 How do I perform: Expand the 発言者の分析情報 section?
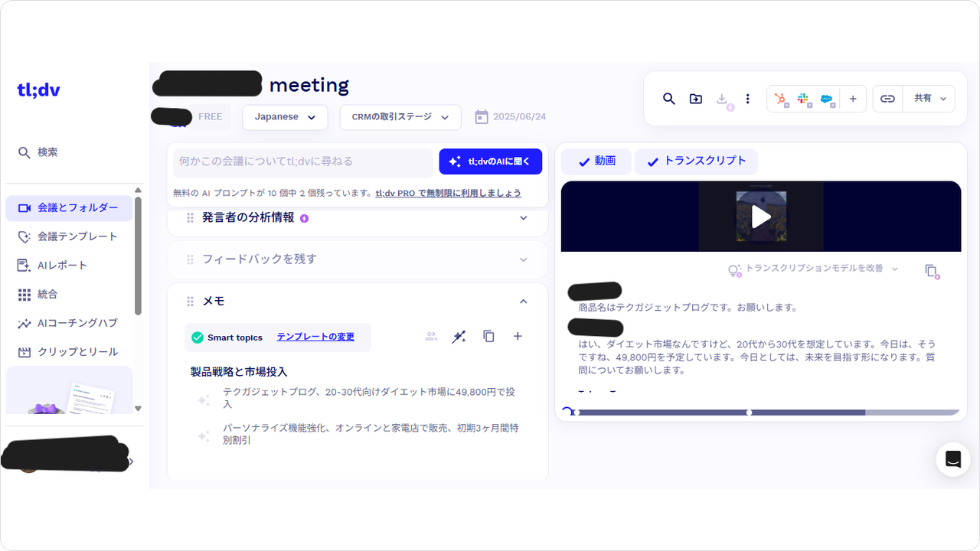pyautogui.click(x=524, y=218)
